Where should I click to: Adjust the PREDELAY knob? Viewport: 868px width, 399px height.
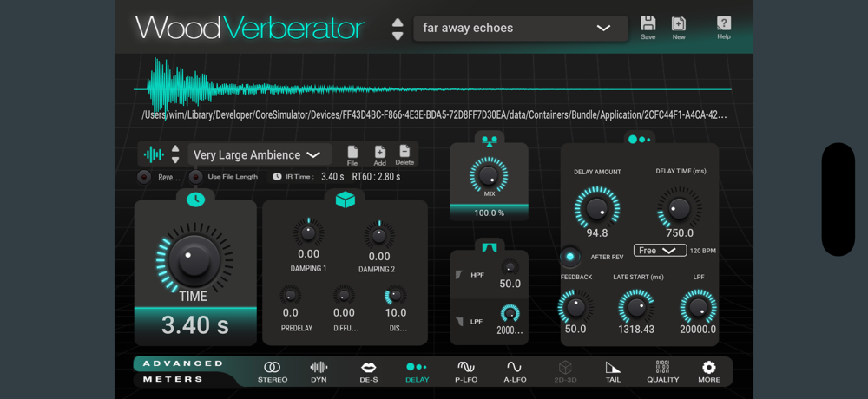(x=290, y=296)
